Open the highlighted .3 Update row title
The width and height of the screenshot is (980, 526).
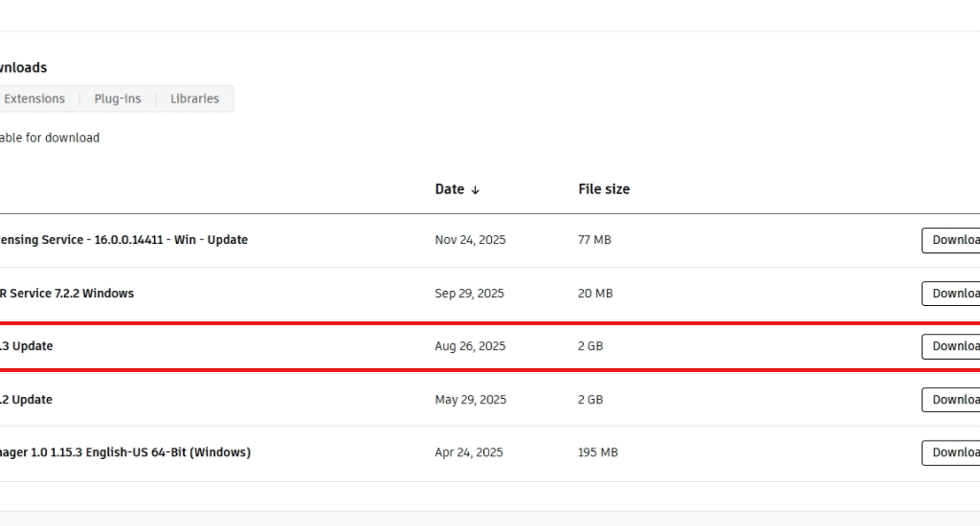click(x=27, y=346)
